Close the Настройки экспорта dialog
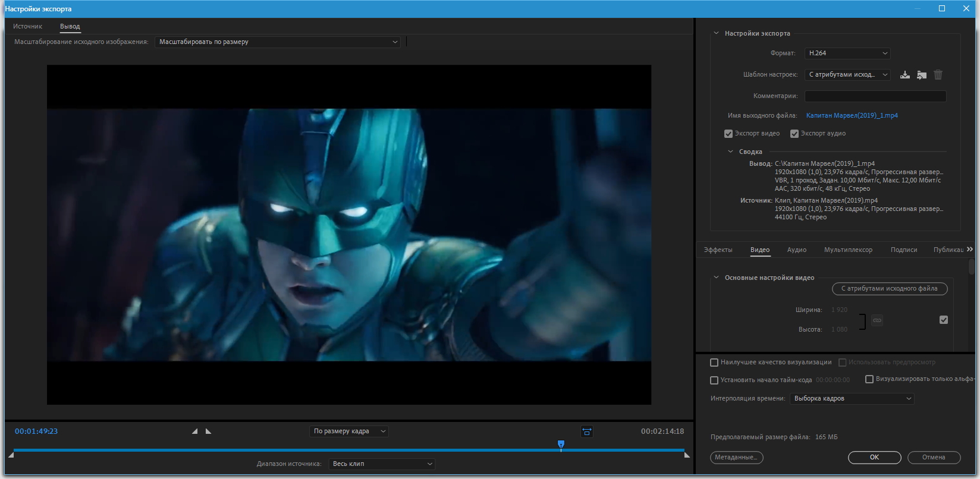 [966, 8]
